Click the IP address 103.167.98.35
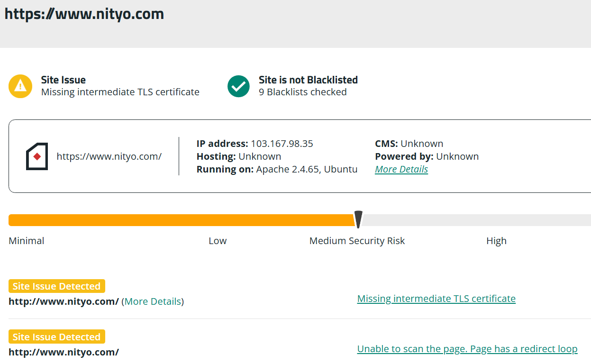This screenshot has width=591, height=364. 282,144
